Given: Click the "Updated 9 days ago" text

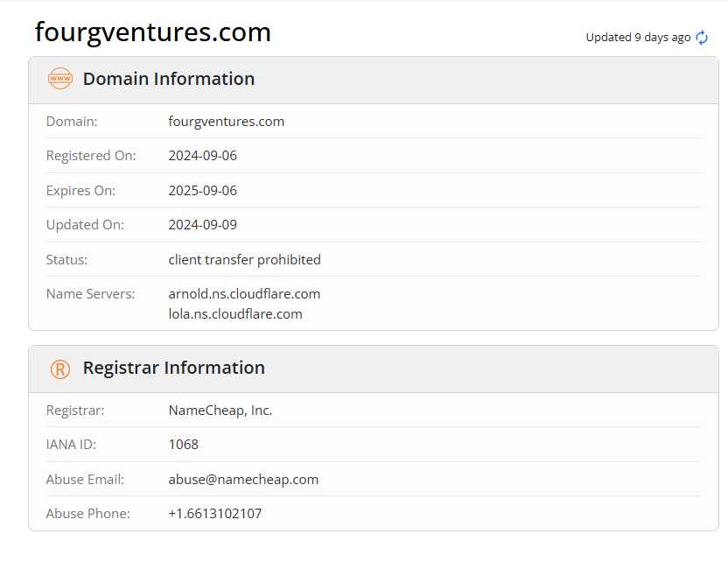Looking at the screenshot, I should [638, 38].
